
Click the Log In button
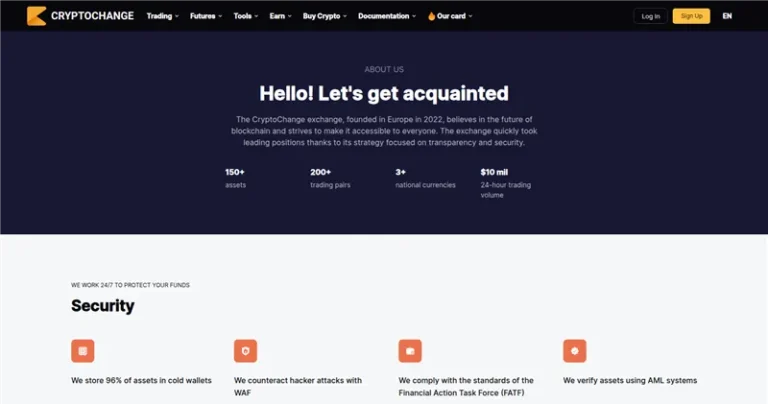650,16
